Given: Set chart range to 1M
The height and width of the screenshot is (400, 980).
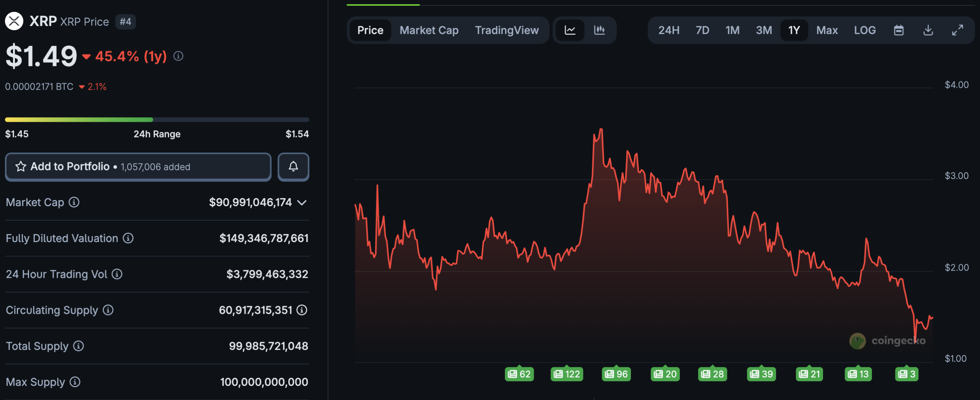Looking at the screenshot, I should 733,30.
